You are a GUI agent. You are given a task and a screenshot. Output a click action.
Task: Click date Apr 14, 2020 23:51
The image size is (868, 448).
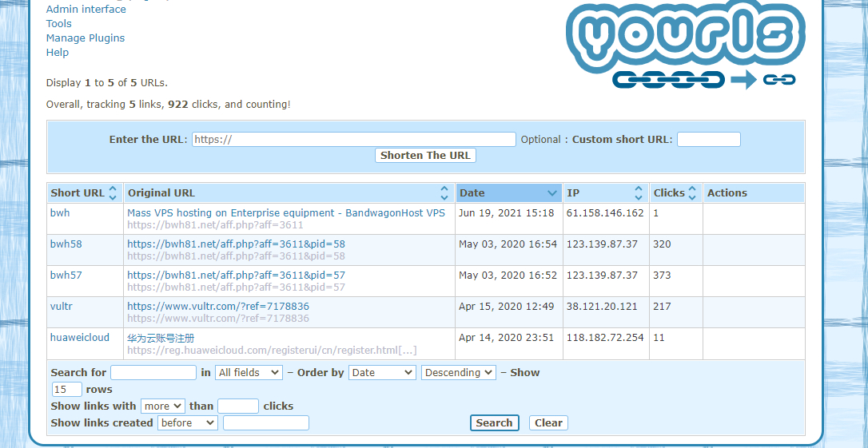click(506, 337)
